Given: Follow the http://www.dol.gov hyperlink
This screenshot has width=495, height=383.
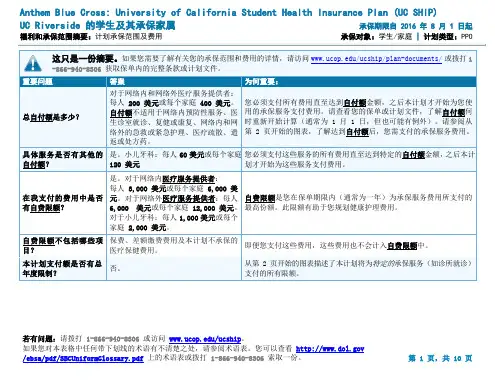Looking at the screenshot, I should (330, 349).
